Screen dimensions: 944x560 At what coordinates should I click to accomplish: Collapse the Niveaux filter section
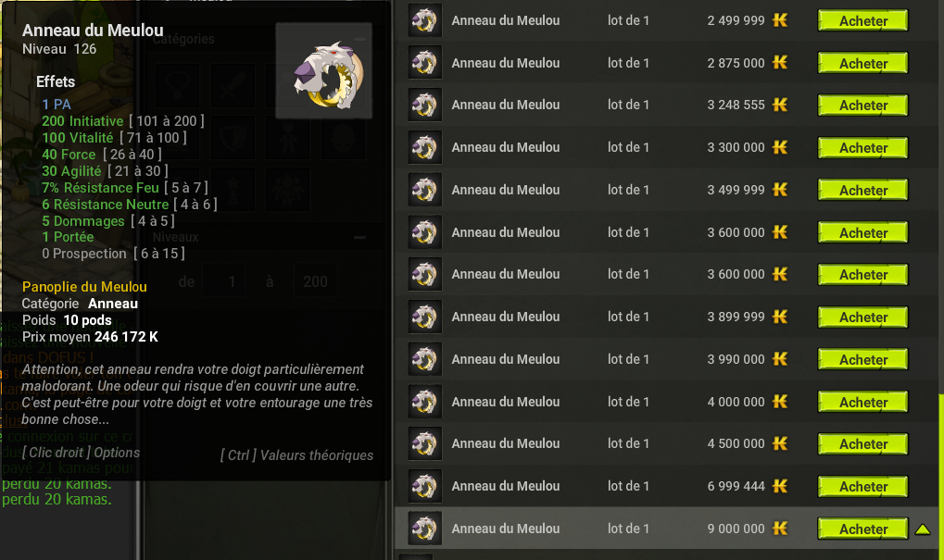coord(359,238)
